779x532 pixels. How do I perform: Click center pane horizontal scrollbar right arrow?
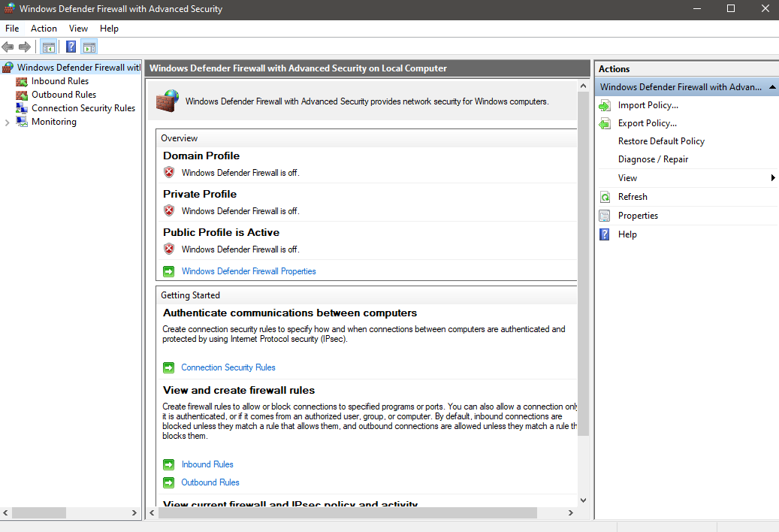(571, 512)
